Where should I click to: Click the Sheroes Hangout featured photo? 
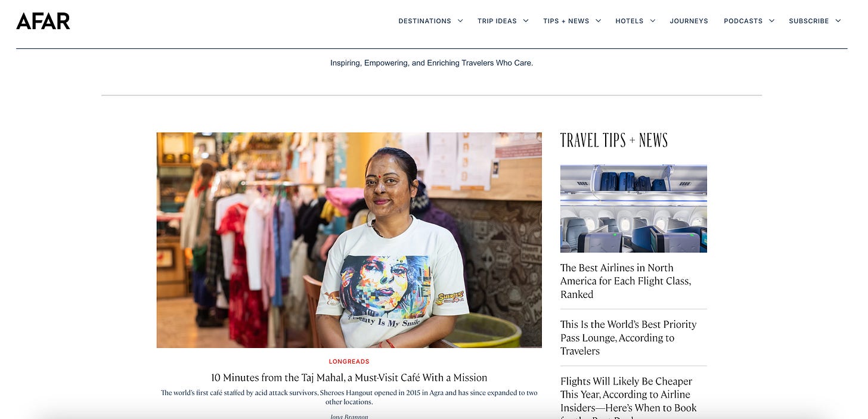pyautogui.click(x=349, y=240)
